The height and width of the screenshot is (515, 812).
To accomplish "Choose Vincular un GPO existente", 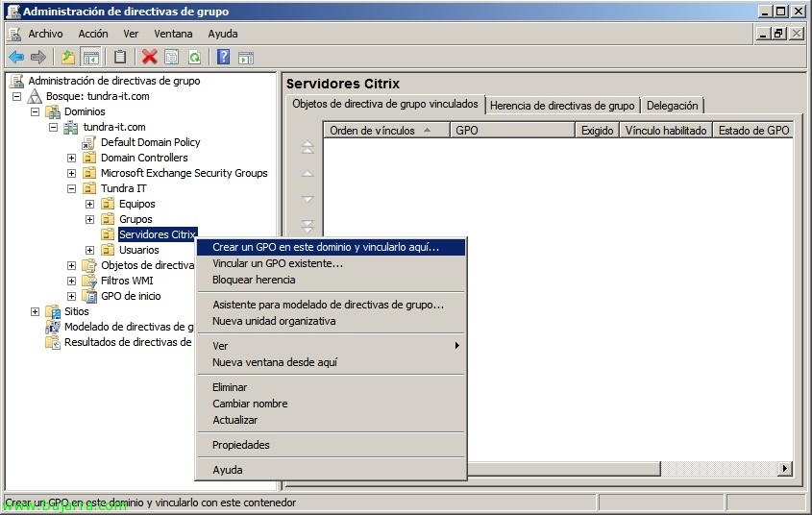I will point(331,263).
